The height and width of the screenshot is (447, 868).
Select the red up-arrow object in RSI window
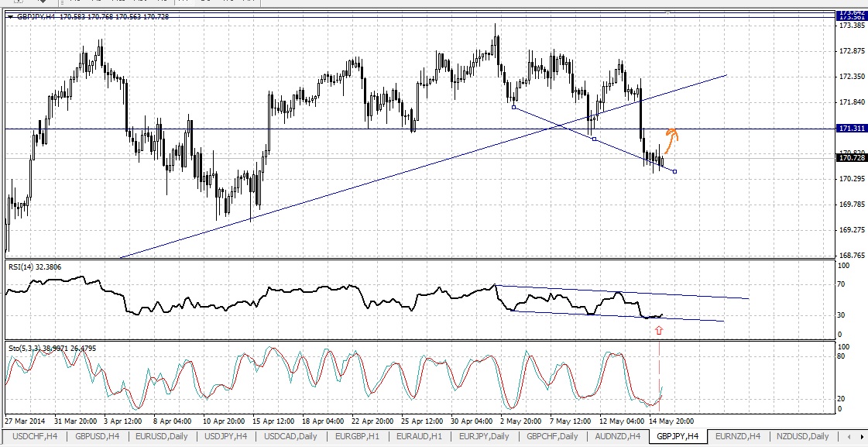(x=659, y=331)
